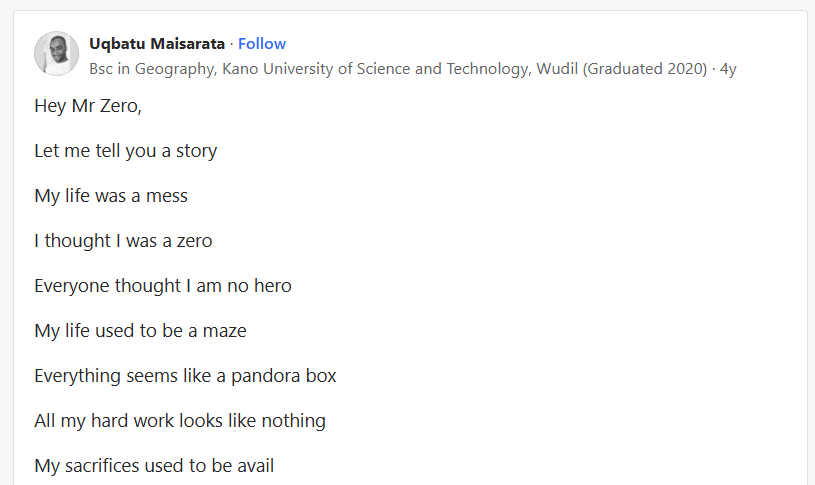Image resolution: width=815 pixels, height=485 pixels.
Task: Click 'All my hard work looks like nothing'
Action: (x=180, y=421)
